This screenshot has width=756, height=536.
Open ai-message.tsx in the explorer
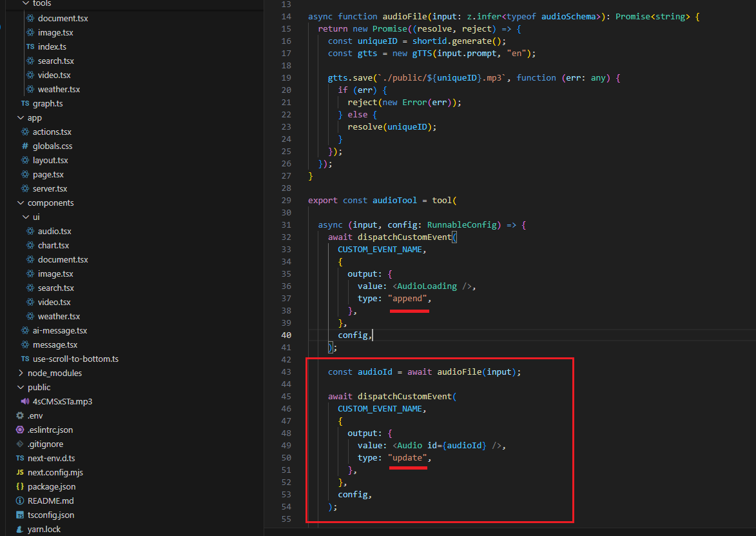[59, 331]
